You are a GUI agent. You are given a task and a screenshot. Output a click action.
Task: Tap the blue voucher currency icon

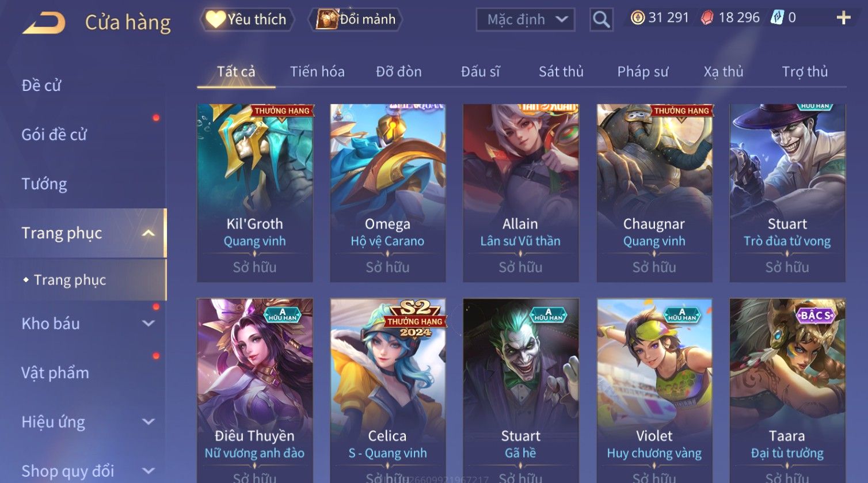[777, 18]
